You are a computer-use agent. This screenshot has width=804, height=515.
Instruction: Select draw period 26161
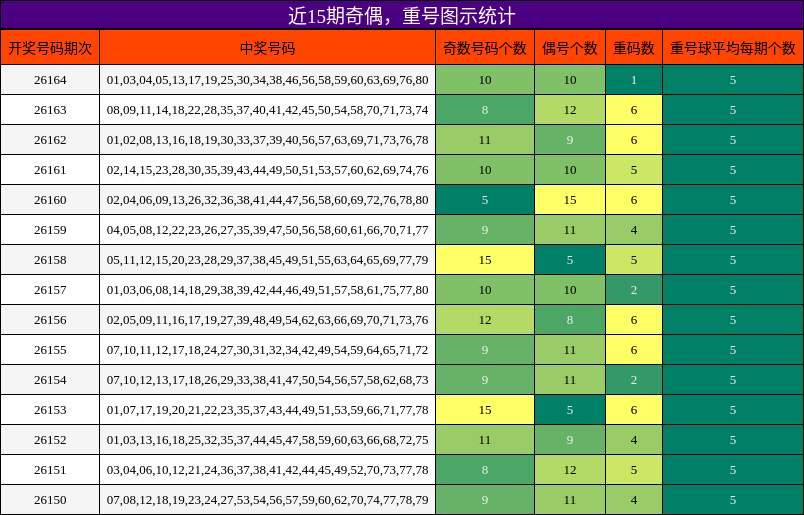pyautogui.click(x=50, y=170)
